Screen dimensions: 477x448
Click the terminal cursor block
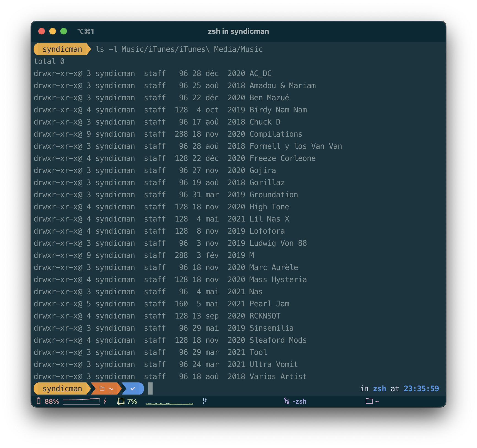pos(150,388)
